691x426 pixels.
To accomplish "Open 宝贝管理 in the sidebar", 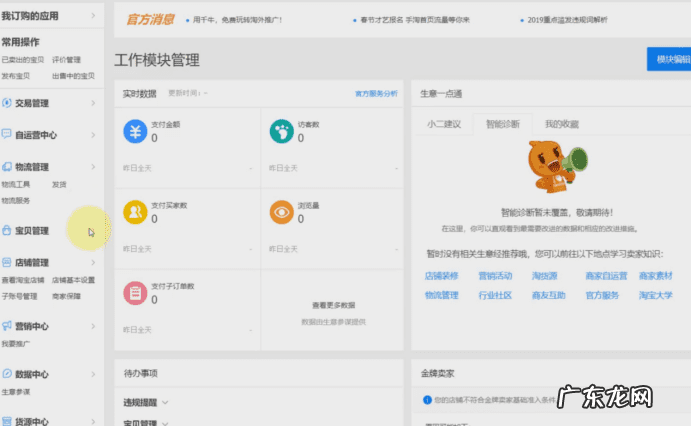I will pos(32,231).
